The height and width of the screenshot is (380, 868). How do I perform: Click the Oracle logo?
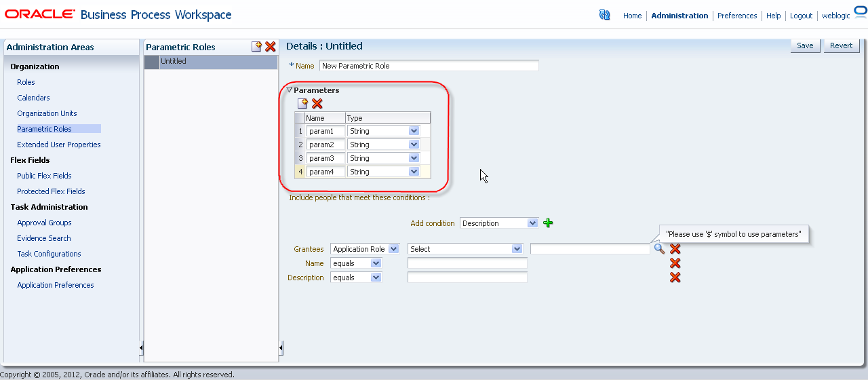(x=40, y=14)
